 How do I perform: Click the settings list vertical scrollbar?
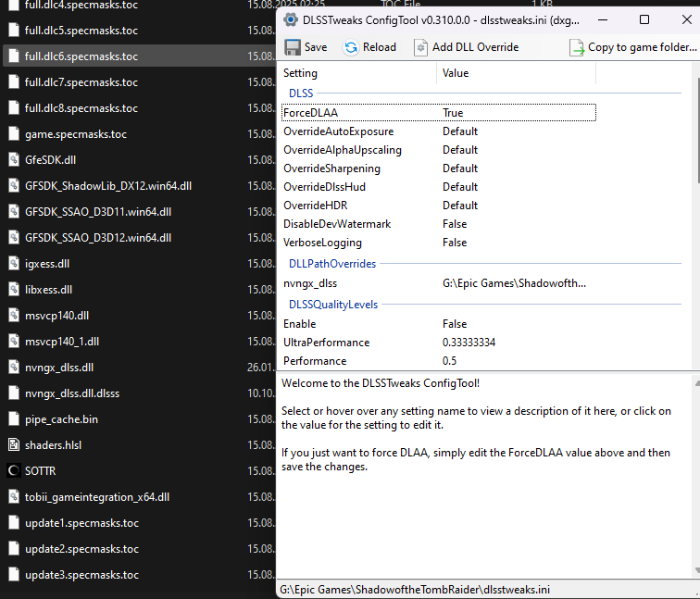(x=698, y=130)
